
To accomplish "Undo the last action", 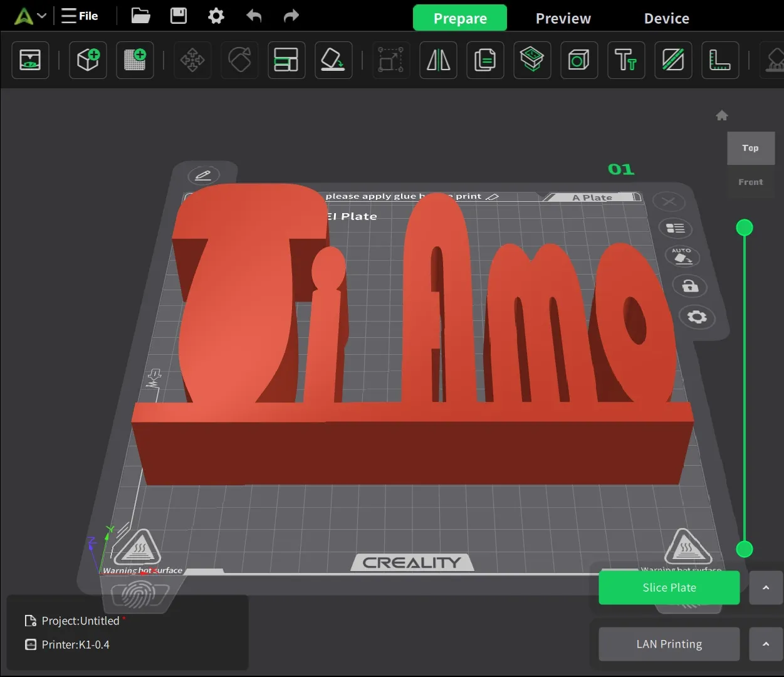I will pyautogui.click(x=254, y=16).
